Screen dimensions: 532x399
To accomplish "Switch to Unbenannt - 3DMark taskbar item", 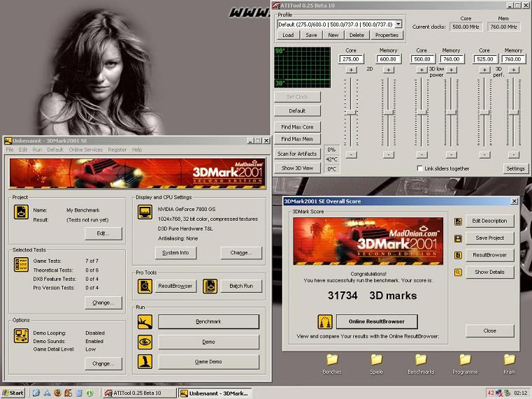I will (215, 393).
